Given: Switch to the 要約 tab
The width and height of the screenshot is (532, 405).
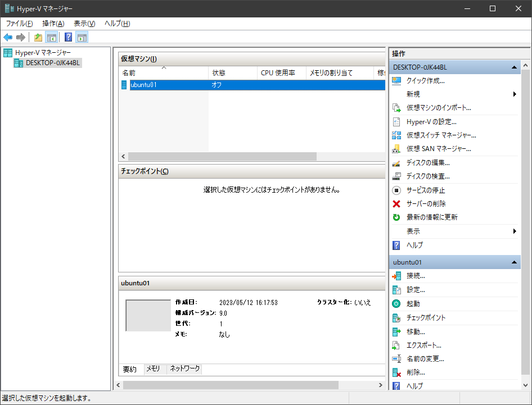Looking at the screenshot, I should (129, 369).
